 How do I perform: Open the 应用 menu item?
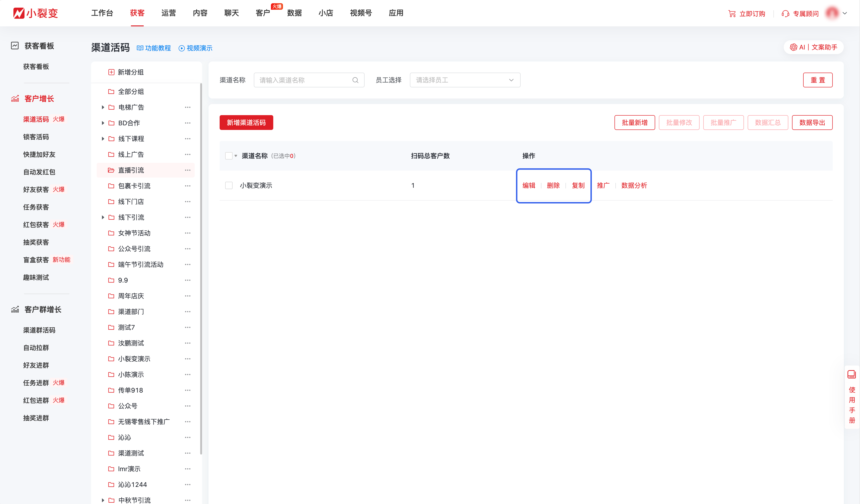(396, 13)
